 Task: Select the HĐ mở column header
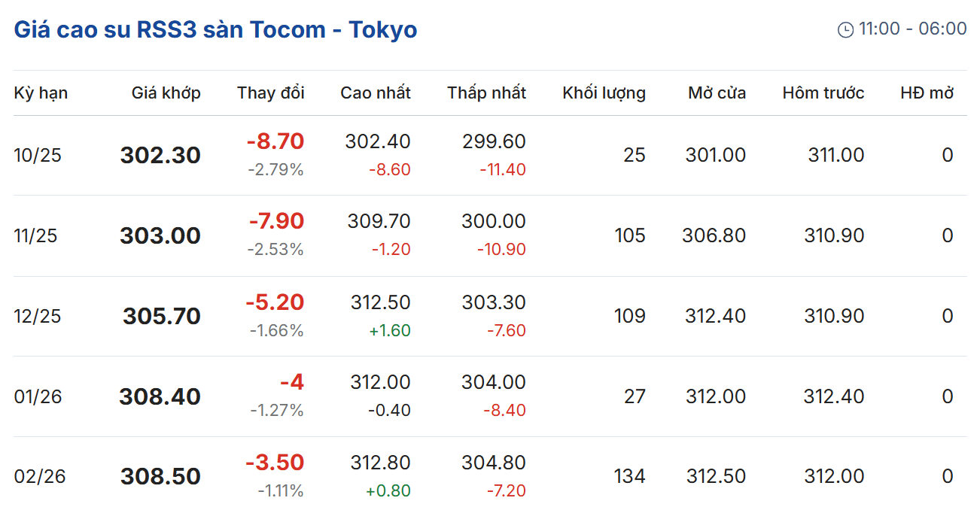pyautogui.click(x=927, y=93)
